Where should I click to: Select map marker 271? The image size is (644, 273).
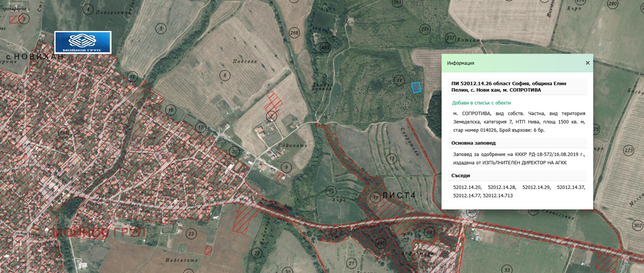pyautogui.click(x=425, y=29)
